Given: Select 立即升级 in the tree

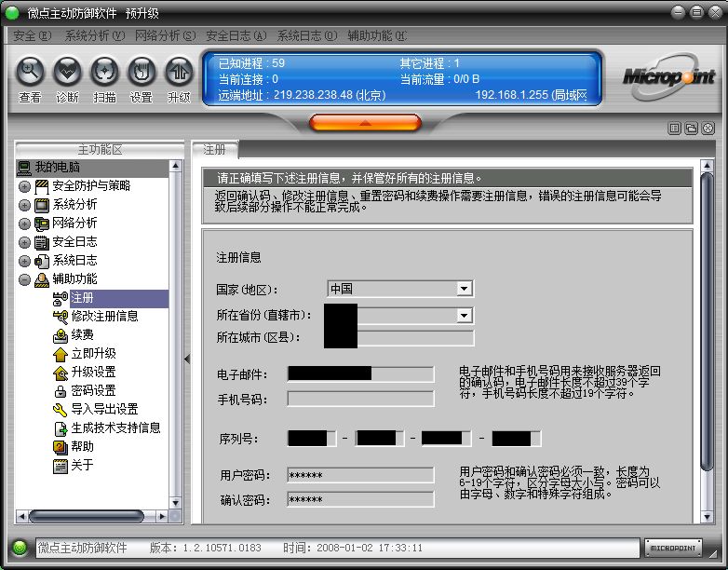Looking at the screenshot, I should click(93, 354).
